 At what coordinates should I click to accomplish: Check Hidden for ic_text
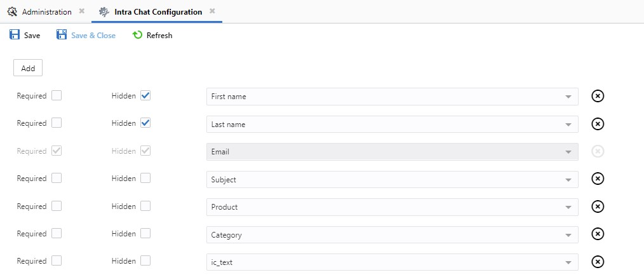(x=145, y=260)
